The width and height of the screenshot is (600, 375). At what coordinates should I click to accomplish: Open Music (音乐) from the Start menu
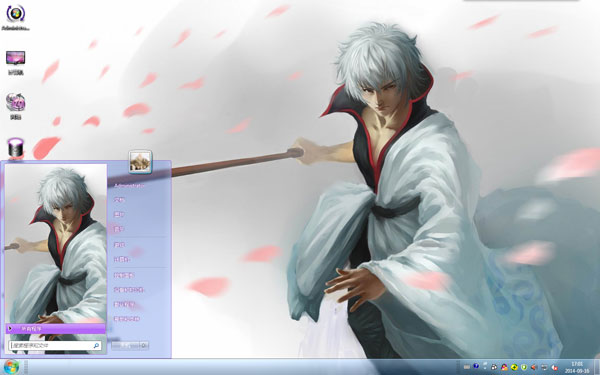point(119,229)
